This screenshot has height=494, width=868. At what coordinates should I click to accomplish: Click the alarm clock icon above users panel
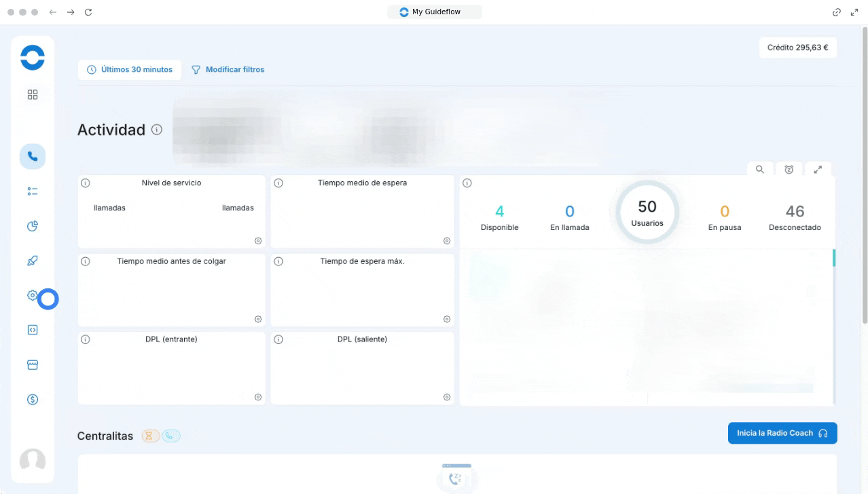pos(789,170)
